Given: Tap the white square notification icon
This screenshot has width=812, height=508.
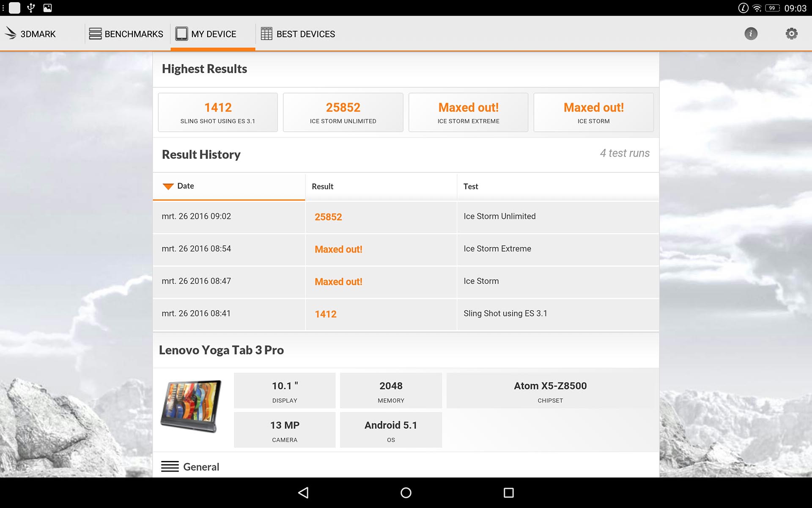Looking at the screenshot, I should [x=14, y=8].
